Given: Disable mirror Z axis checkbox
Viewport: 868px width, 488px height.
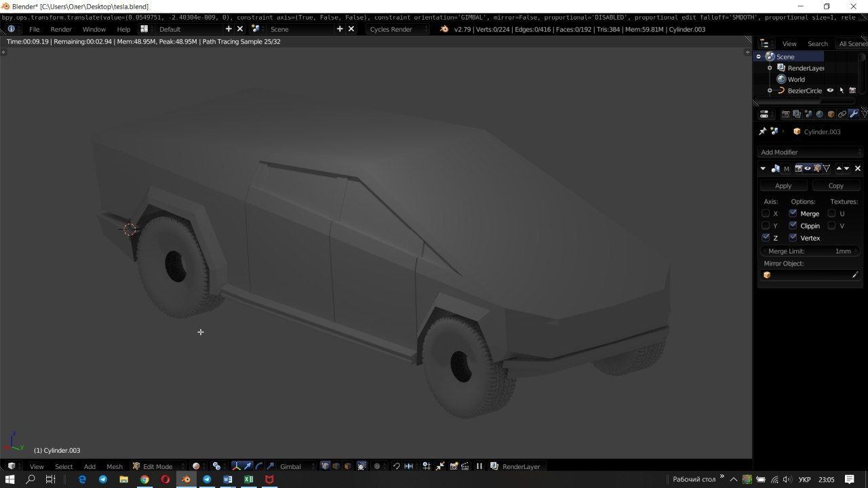Looking at the screenshot, I should [x=766, y=238].
